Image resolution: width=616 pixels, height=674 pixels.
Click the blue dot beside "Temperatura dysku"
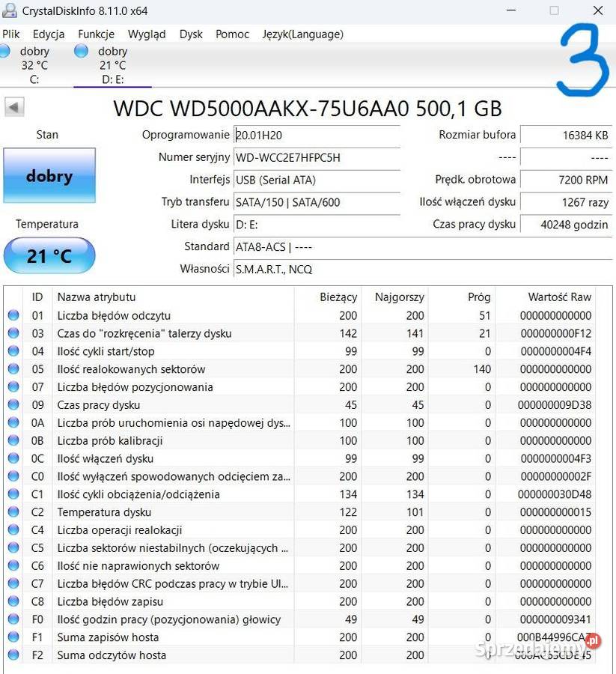13,512
